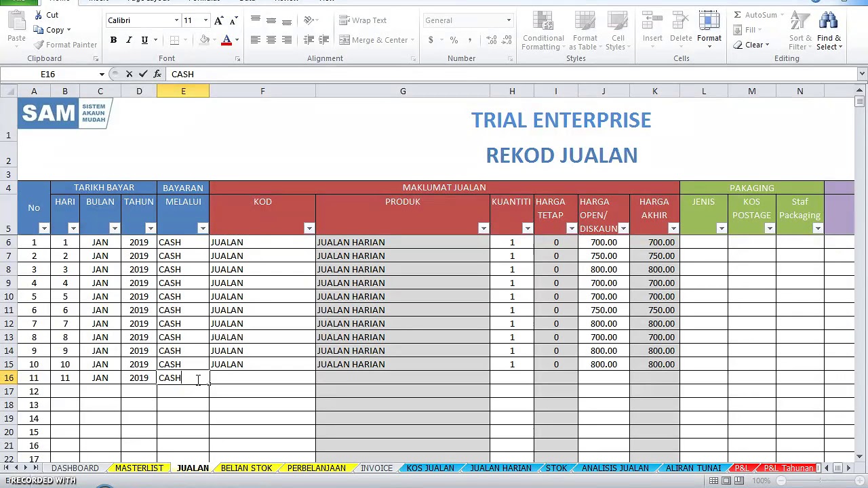The height and width of the screenshot is (488, 868).
Task: Apply accounting currency format
Action: (431, 40)
